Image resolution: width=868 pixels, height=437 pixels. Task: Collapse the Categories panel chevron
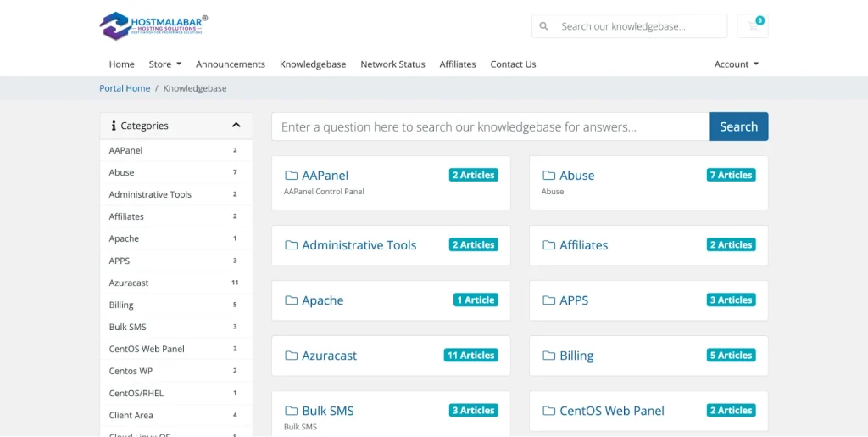pyautogui.click(x=236, y=126)
